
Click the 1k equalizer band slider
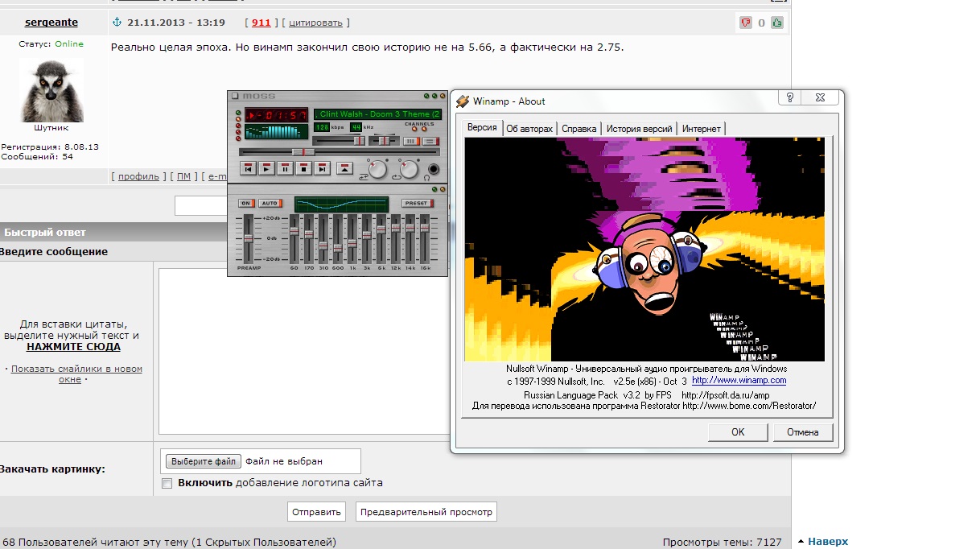[352, 239]
